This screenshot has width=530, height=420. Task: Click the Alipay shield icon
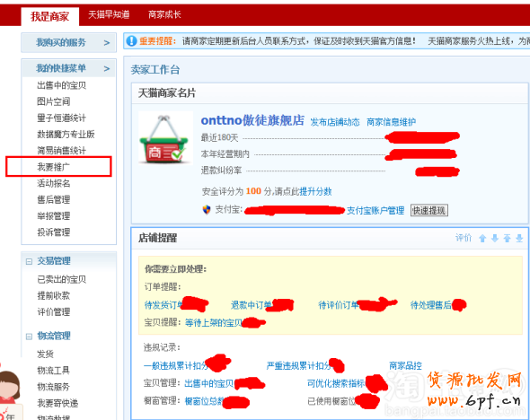207,210
